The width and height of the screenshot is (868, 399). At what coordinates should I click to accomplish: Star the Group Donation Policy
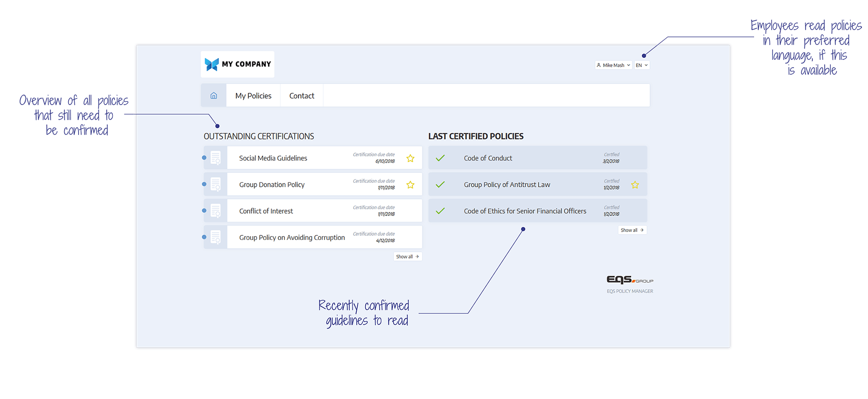pos(411,185)
